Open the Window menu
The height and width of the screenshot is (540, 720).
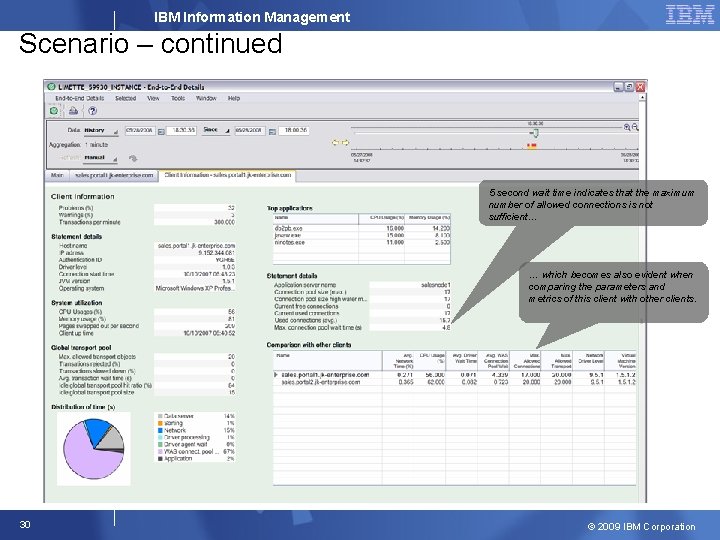(x=206, y=98)
